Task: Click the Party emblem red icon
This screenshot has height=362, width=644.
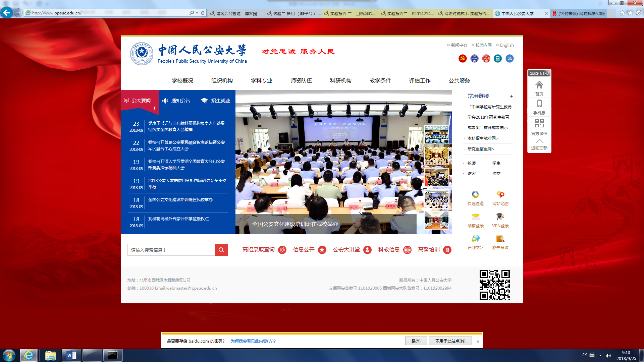Action: click(x=462, y=59)
